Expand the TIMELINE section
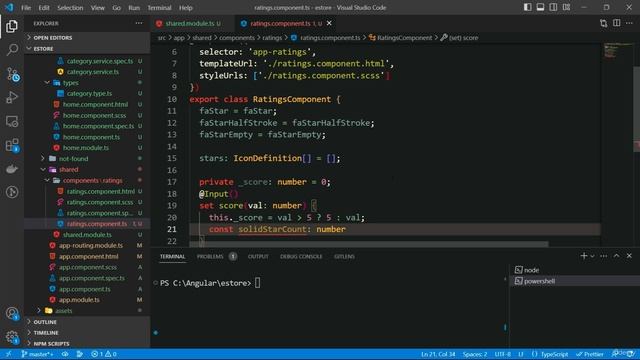 (87, 333)
